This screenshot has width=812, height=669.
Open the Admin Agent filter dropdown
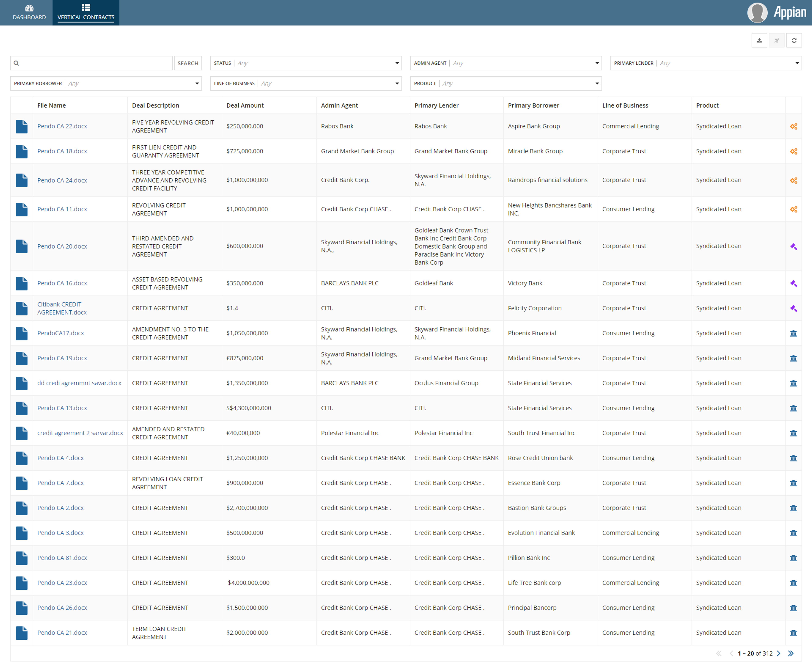coord(506,63)
